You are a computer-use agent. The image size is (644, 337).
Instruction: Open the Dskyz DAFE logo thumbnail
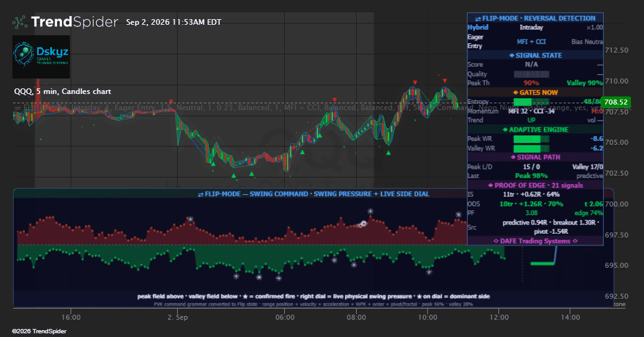[41, 56]
